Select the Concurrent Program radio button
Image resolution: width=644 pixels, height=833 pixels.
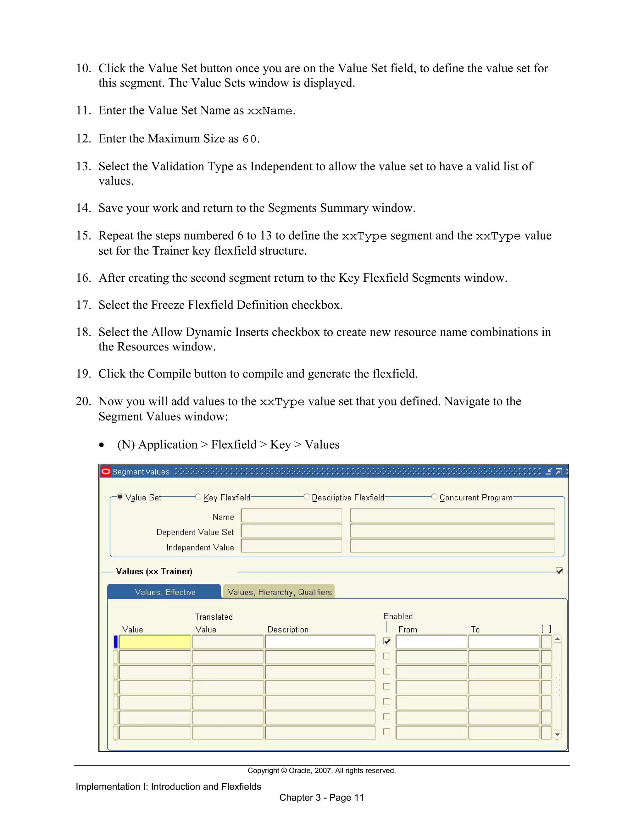tap(434, 497)
